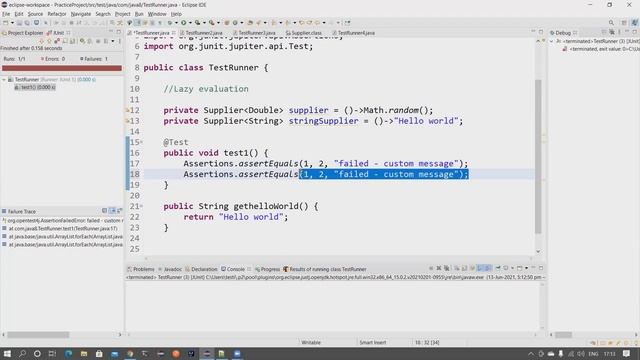Open the Javadoc view tab

tap(170, 269)
